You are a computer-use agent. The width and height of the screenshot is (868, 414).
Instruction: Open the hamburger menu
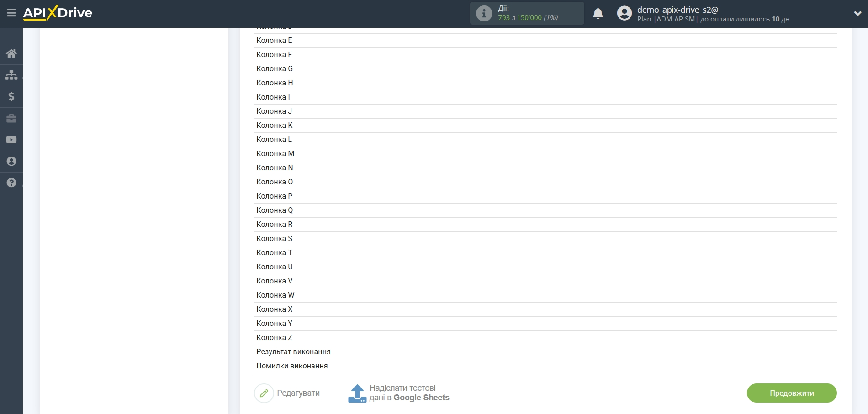pyautogui.click(x=11, y=13)
